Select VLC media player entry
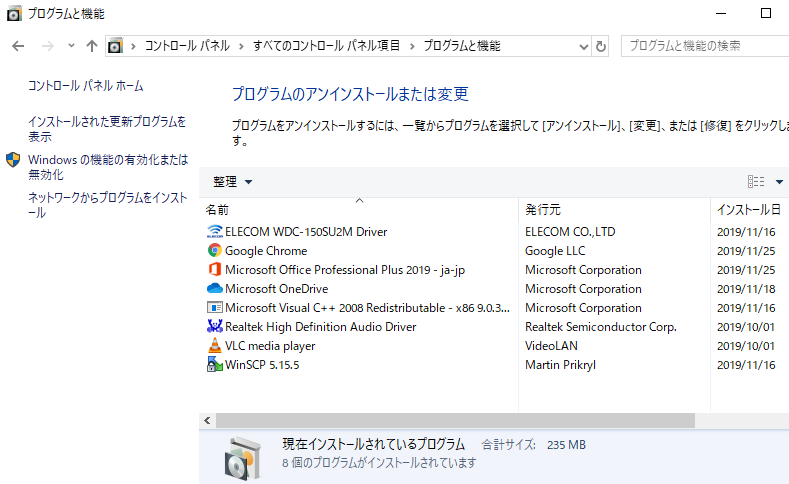 pyautogui.click(x=270, y=346)
